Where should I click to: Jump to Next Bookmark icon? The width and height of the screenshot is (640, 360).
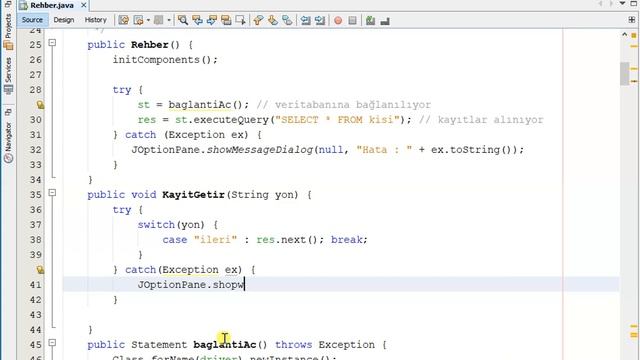point(272,20)
